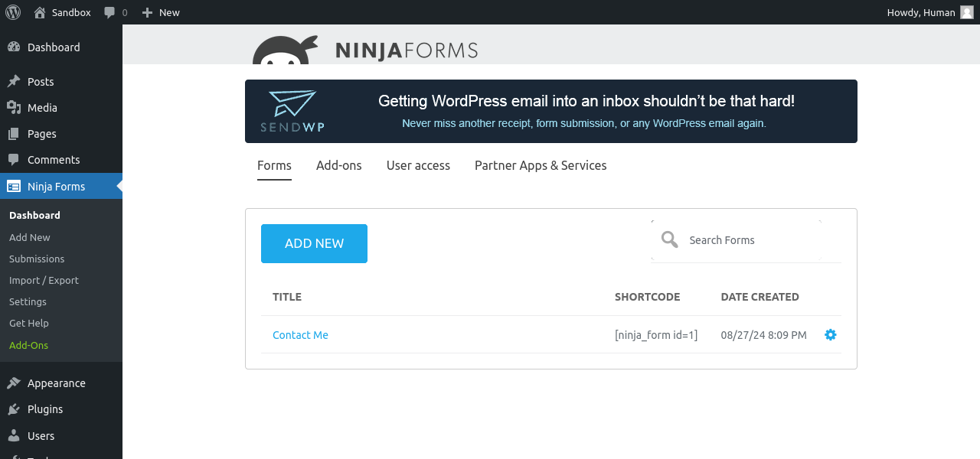Click the user avatar next to Howdy, Human
This screenshot has height=459, width=980.
[x=967, y=12]
